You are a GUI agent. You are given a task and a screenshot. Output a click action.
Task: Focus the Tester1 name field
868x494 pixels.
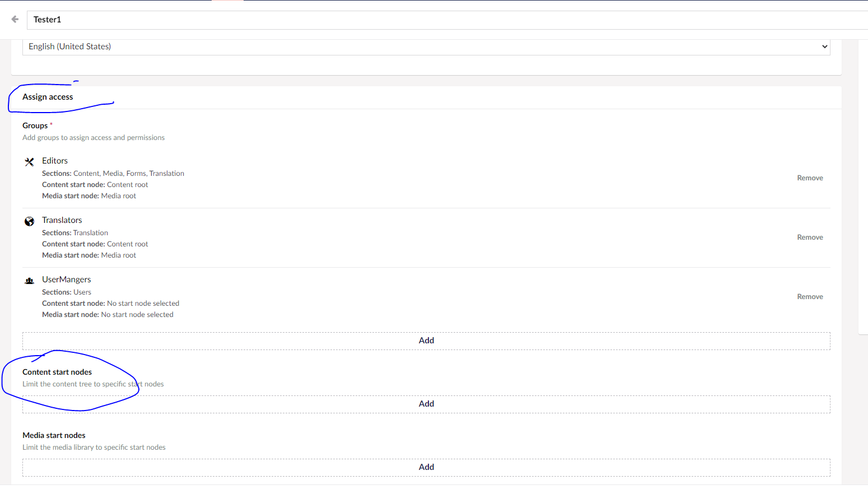coord(448,20)
